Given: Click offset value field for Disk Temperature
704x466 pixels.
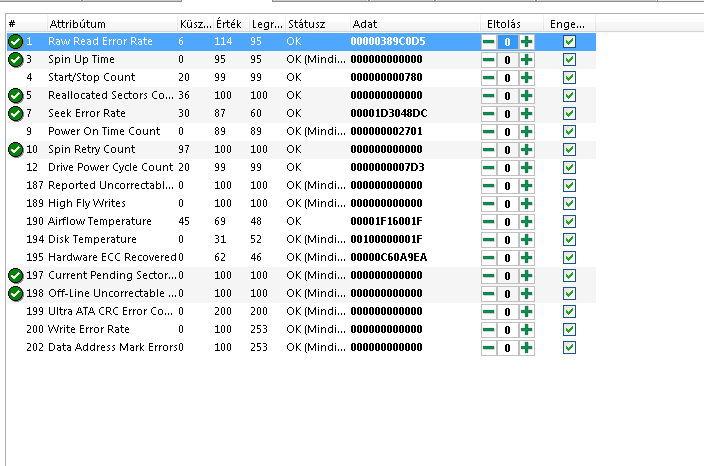Looking at the screenshot, I should pyautogui.click(x=507, y=239).
